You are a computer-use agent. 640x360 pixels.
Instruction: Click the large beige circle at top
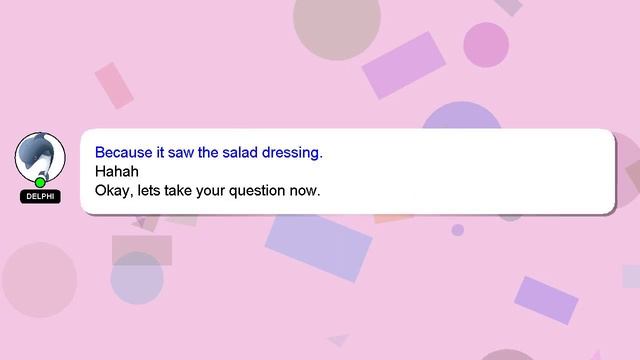point(337,24)
